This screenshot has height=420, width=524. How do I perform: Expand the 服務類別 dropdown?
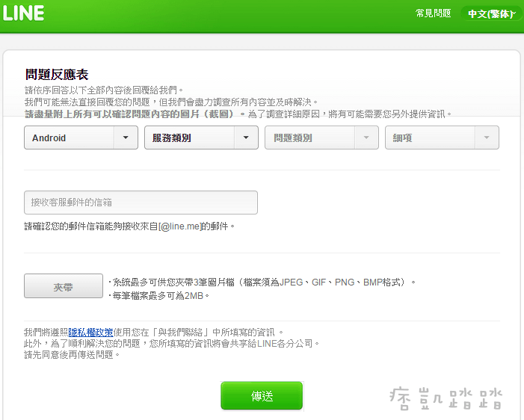pos(201,138)
